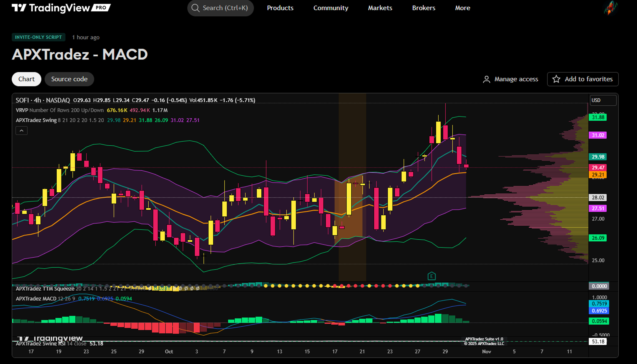Click the 676.16K VRVP up volume value
This screenshot has height=364, width=637.
117,110
